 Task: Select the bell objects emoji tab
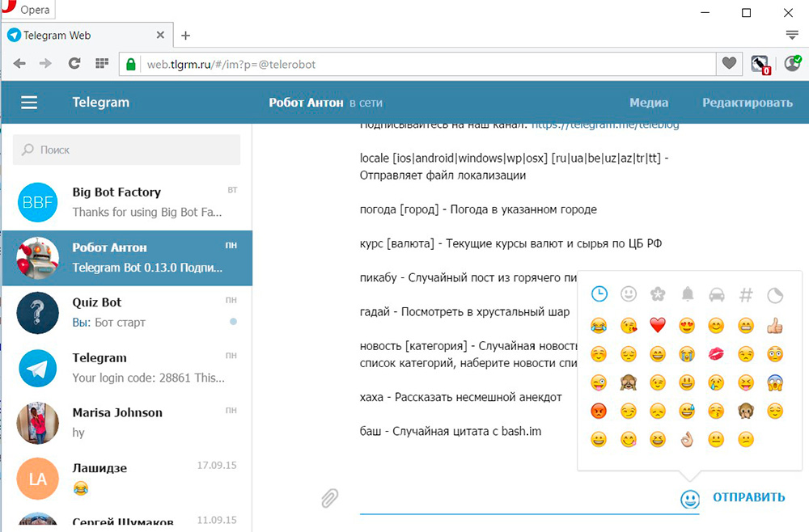(687, 293)
